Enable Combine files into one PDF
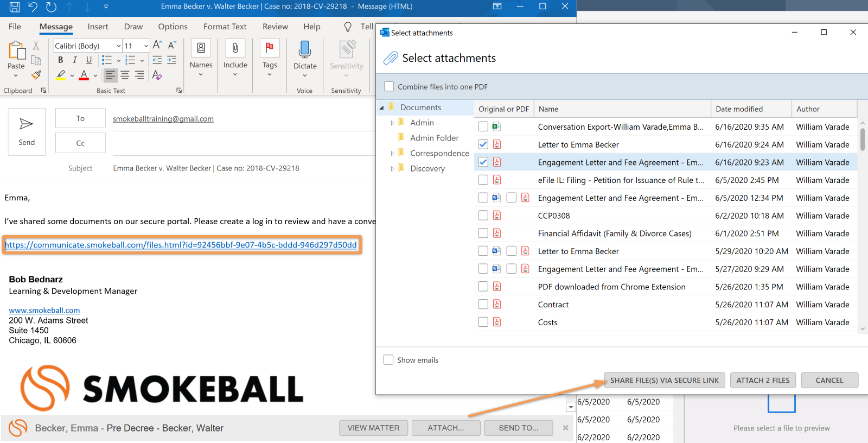868x443 pixels. (x=389, y=86)
